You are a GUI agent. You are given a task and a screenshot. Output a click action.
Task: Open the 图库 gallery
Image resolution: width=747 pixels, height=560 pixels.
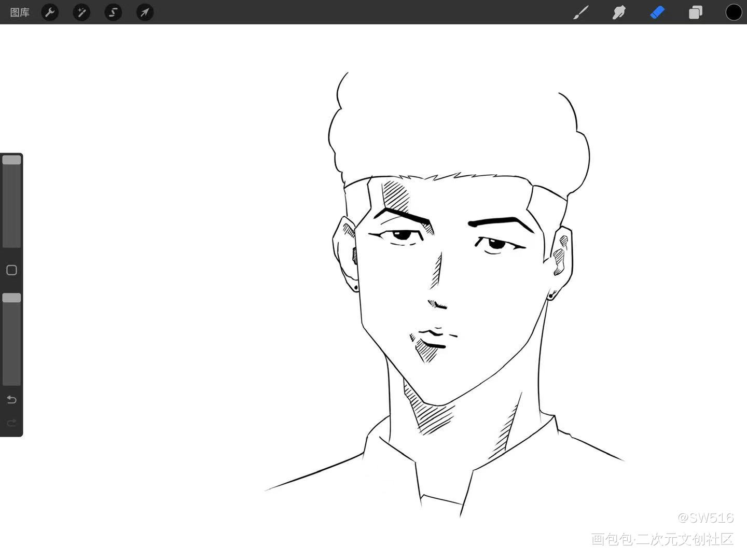[x=20, y=12]
